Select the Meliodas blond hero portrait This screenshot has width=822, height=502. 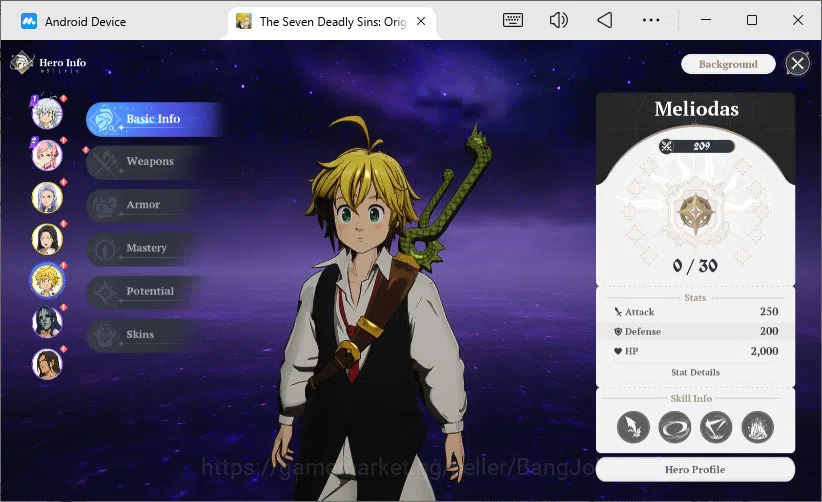point(47,280)
